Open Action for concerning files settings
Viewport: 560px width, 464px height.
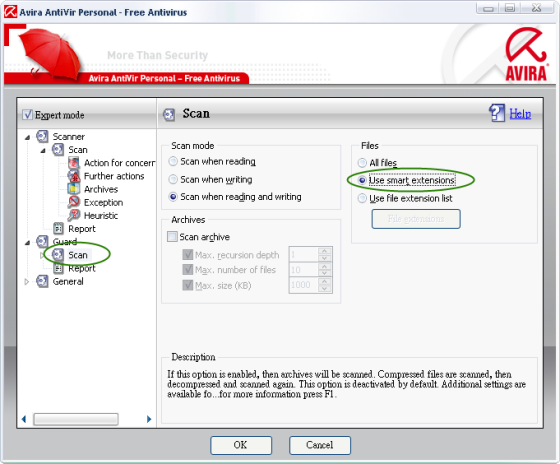[119, 163]
